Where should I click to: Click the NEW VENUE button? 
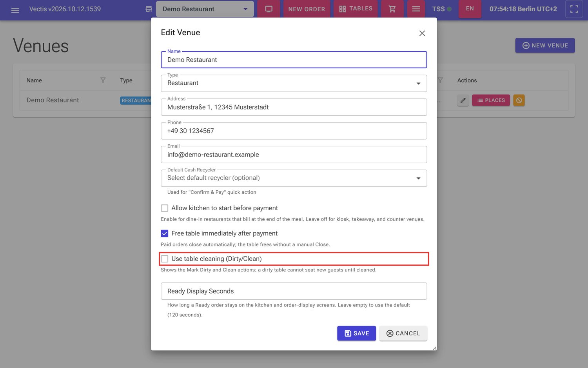coord(545,46)
